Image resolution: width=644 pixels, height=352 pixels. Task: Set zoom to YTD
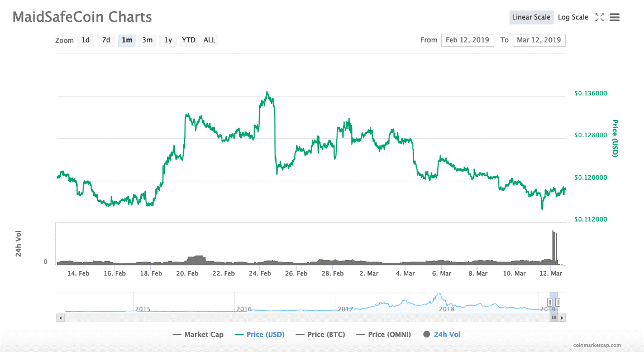pyautogui.click(x=189, y=40)
